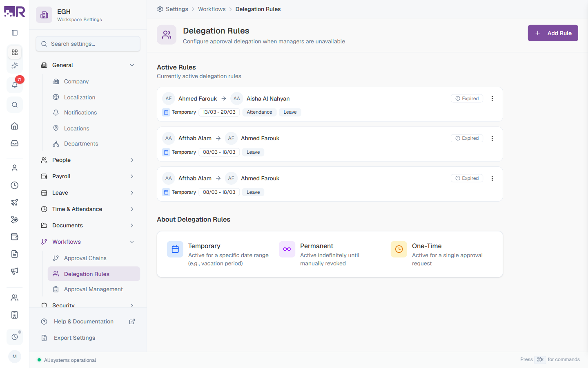The width and height of the screenshot is (588, 368).
Task: Open wallet icon in left rail
Action: (x=15, y=237)
